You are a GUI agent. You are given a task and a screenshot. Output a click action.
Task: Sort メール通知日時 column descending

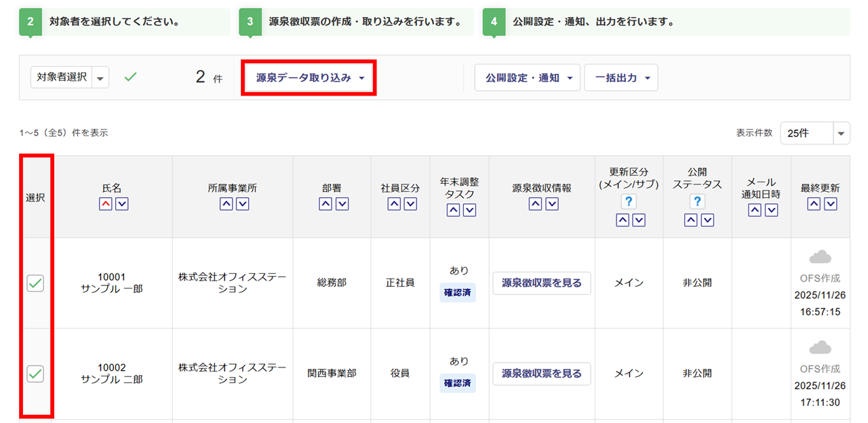pyautogui.click(x=771, y=211)
